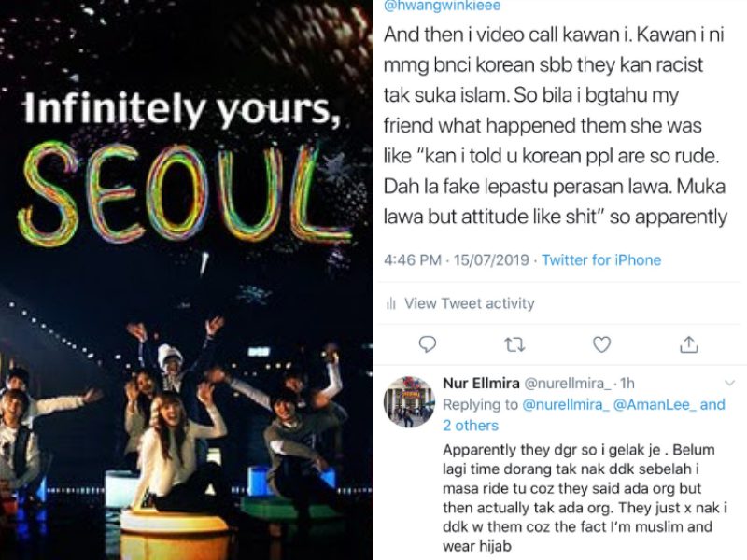The image size is (747, 560).
Task: Click the reply speech bubble icon
Action: (428, 345)
